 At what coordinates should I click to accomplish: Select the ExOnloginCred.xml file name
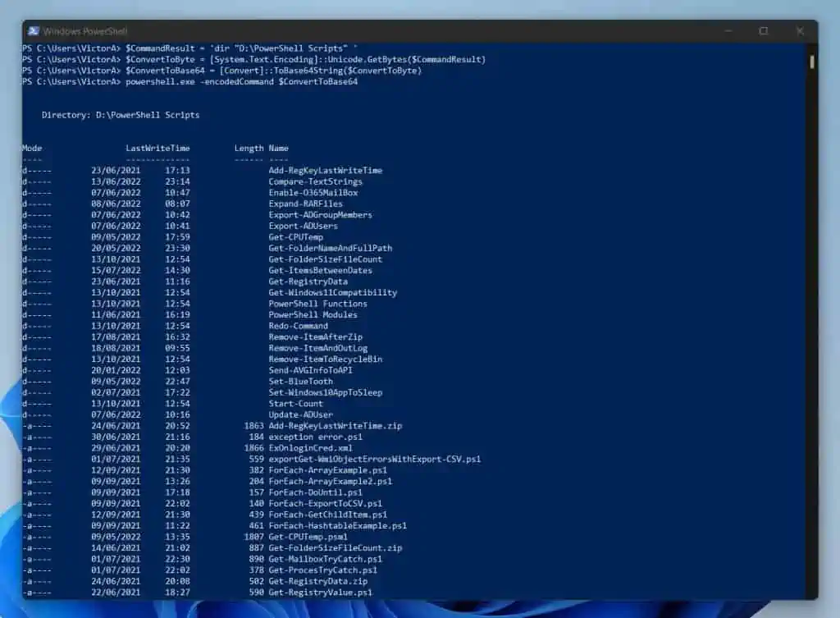pos(311,448)
